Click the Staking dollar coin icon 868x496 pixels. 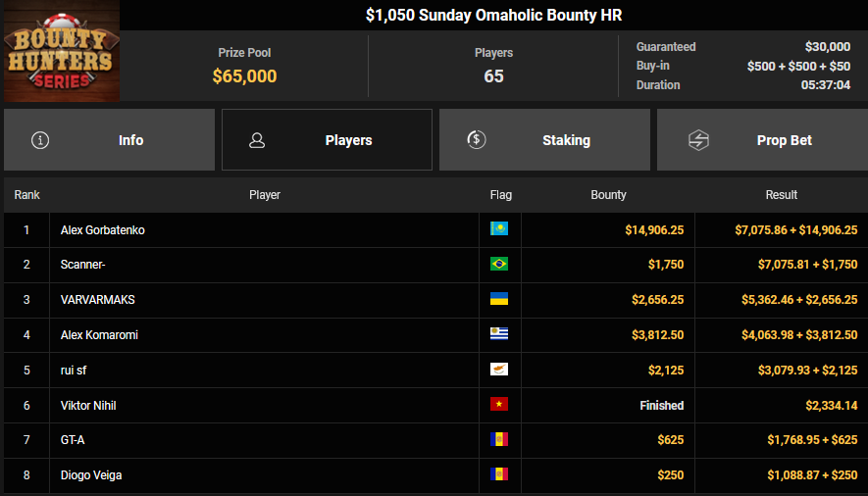pos(476,140)
